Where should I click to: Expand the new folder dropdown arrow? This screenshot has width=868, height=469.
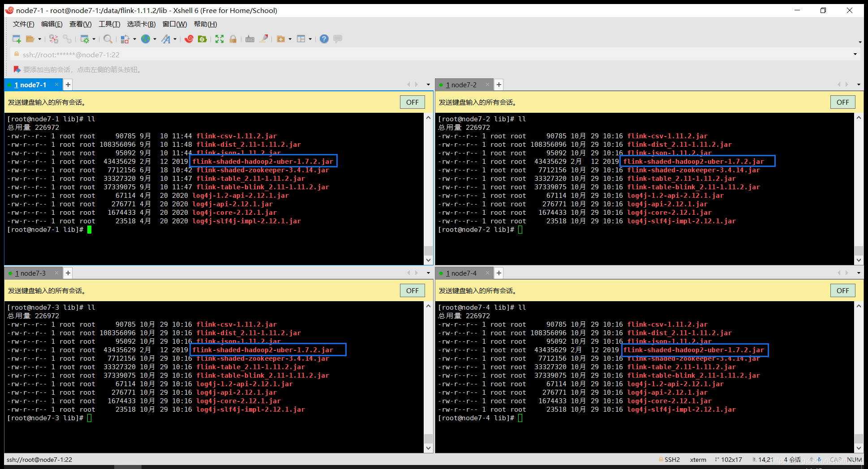290,39
